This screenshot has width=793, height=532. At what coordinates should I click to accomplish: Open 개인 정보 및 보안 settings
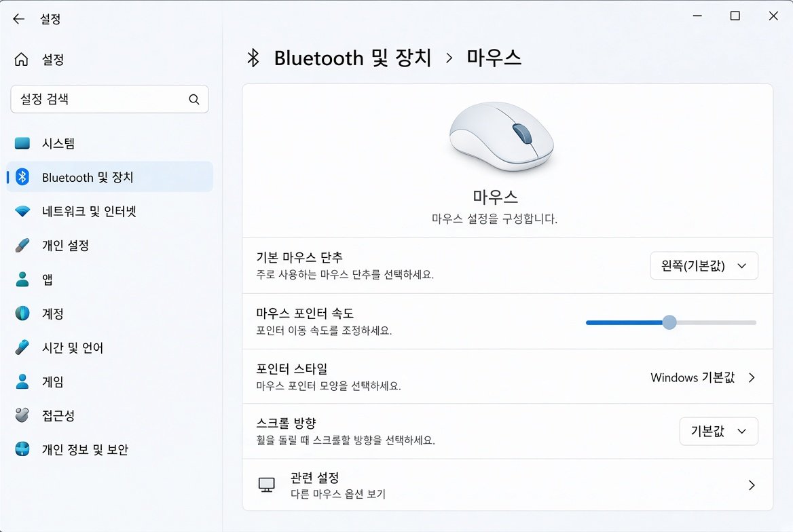(109, 449)
